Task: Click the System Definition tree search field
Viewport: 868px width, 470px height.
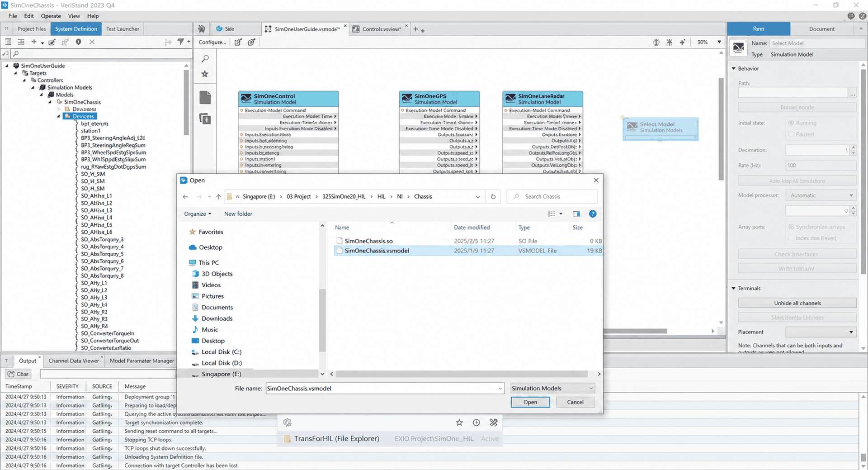Action: pyautogui.click(x=101, y=54)
